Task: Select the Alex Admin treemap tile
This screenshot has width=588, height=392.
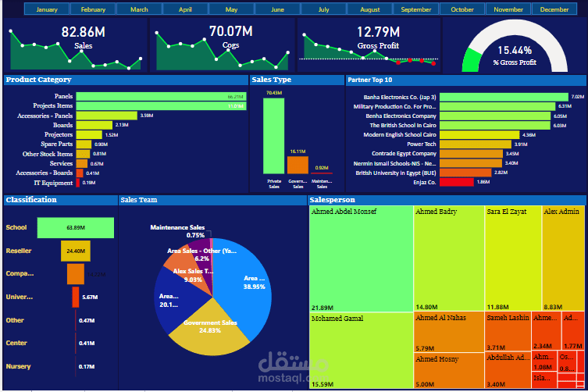Action: (x=563, y=258)
